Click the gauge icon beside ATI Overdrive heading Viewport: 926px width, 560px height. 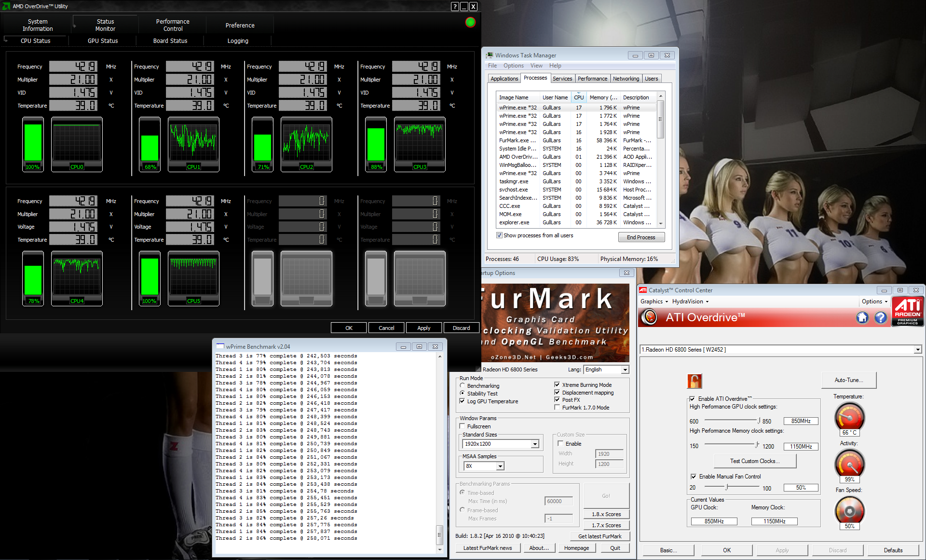click(x=650, y=317)
